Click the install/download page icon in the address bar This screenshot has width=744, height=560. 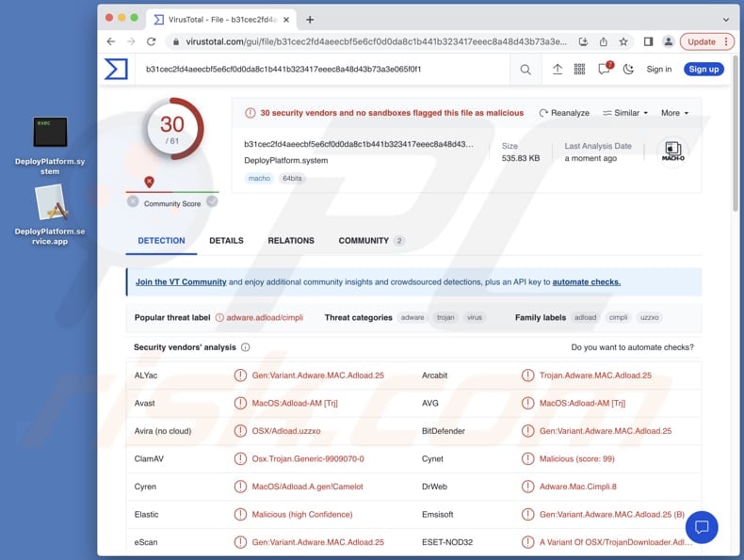coord(583,41)
